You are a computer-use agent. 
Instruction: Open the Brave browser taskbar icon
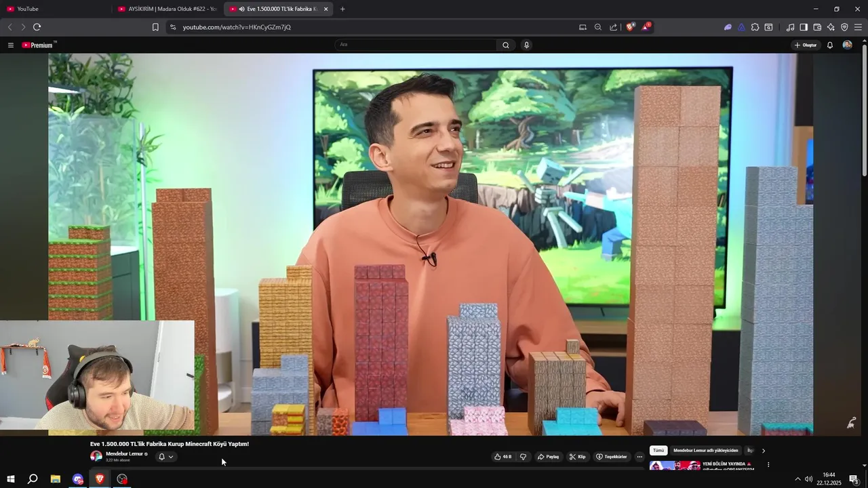[100, 479]
